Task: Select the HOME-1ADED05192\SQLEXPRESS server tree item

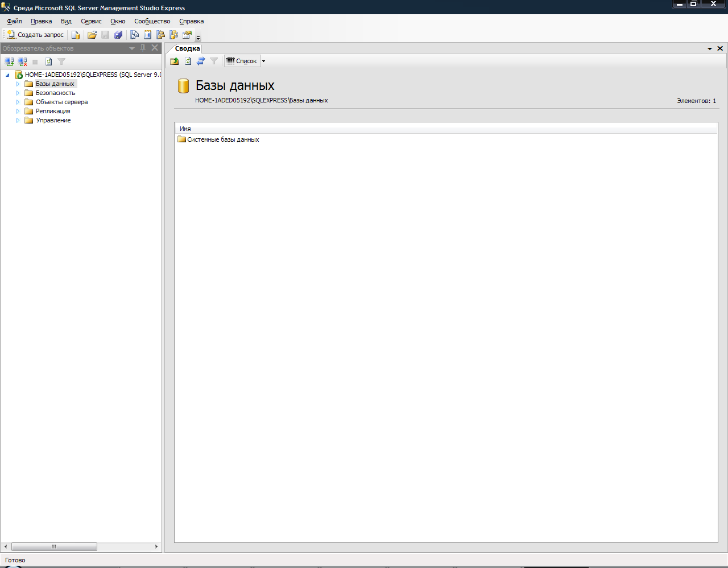Action: 93,75
